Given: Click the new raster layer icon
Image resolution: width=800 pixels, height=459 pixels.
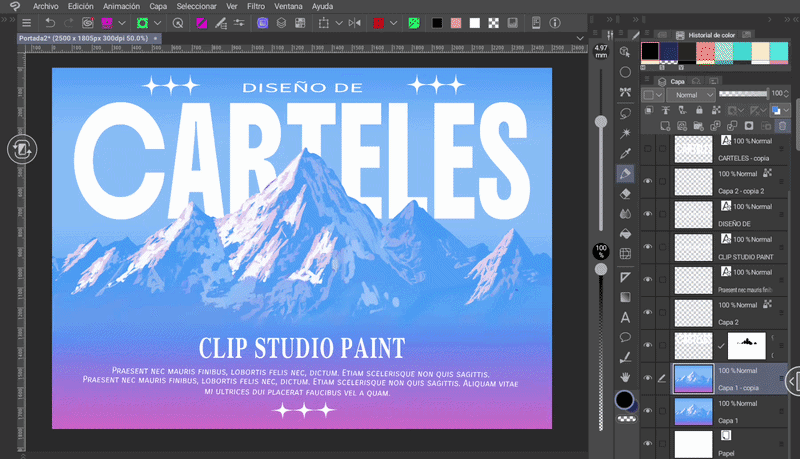Looking at the screenshot, I should [x=665, y=125].
